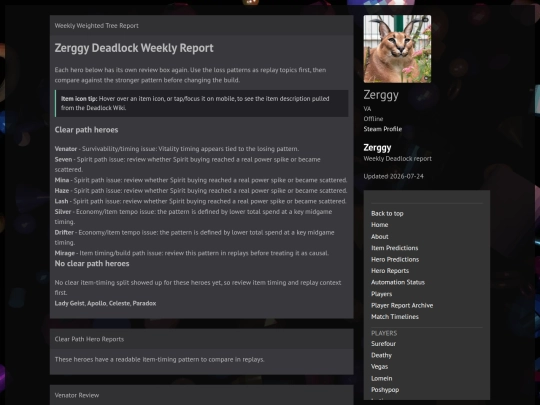Image resolution: width=540 pixels, height=405 pixels.
Task: Open the Players navigation link
Action: pyautogui.click(x=382, y=294)
